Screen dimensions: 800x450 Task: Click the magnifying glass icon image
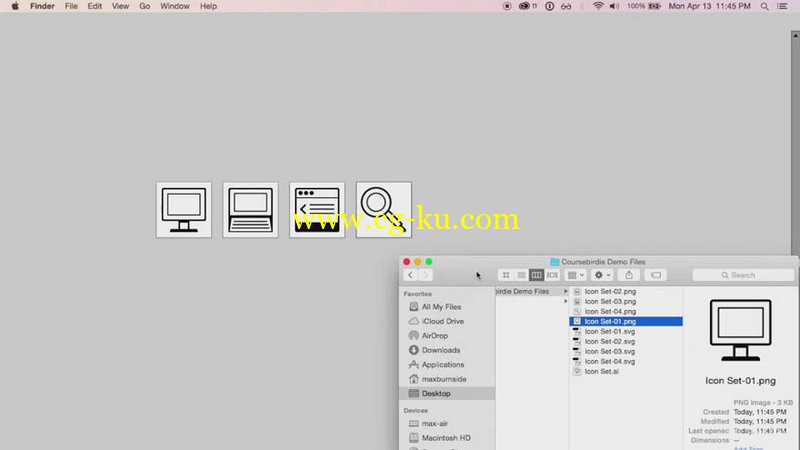pos(384,210)
